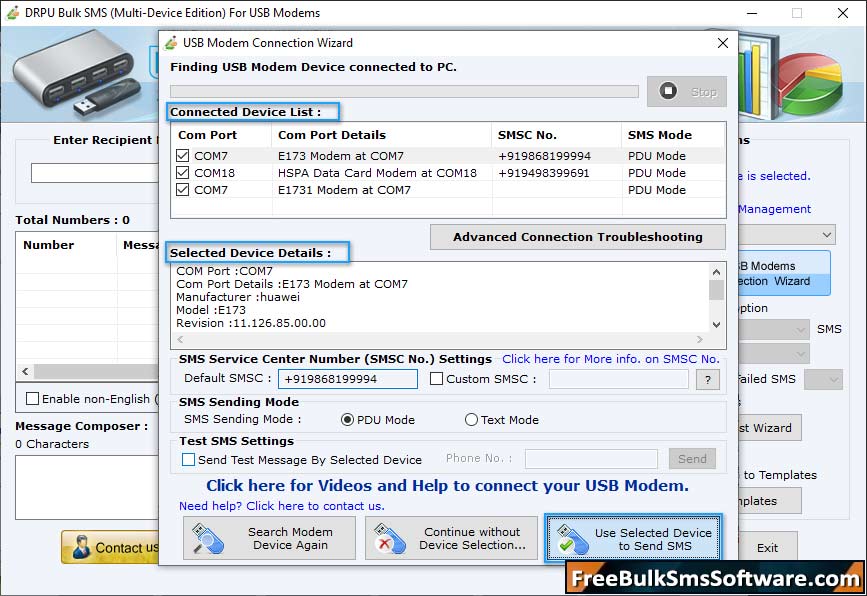Screen dimensions: 867x596
Task: Click Continue without Device Selection button
Action: tap(451, 538)
